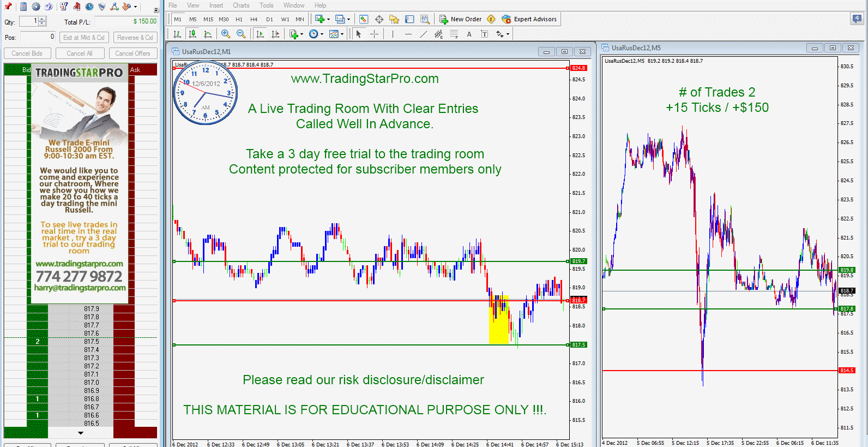Open the Charts menu
868x447 pixels.
coord(241,5)
